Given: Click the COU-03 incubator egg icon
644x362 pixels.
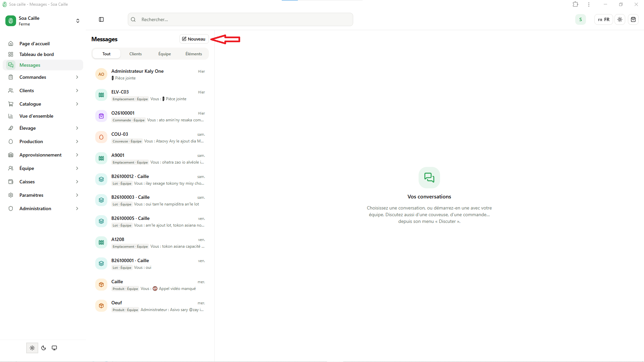Looking at the screenshot, I should (x=101, y=137).
